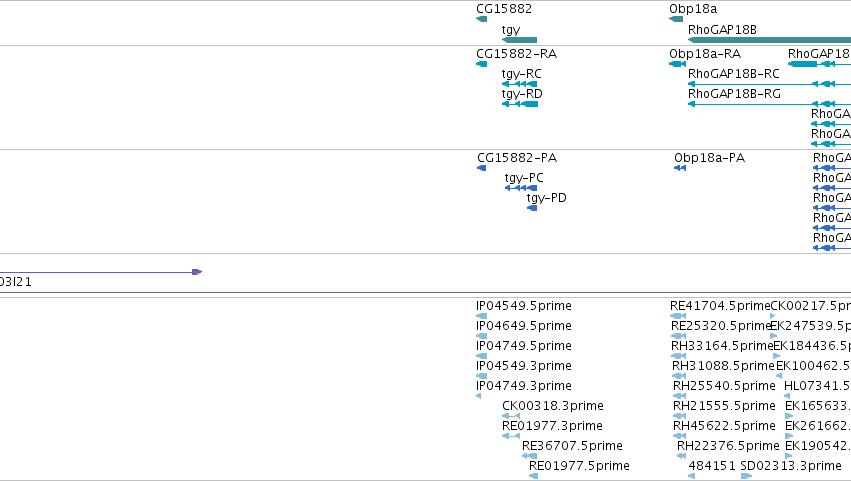Click the RhoGAP18B-RC transcript label
The width and height of the screenshot is (851, 481).
[x=734, y=74]
